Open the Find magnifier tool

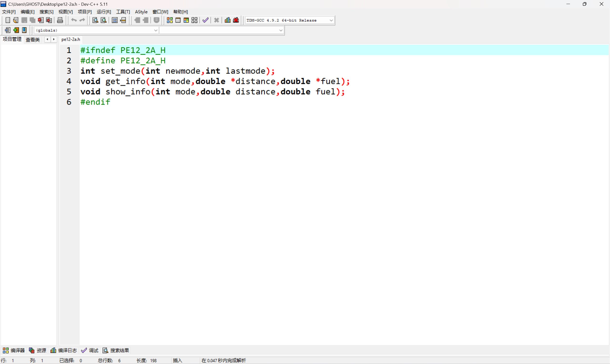coord(95,20)
